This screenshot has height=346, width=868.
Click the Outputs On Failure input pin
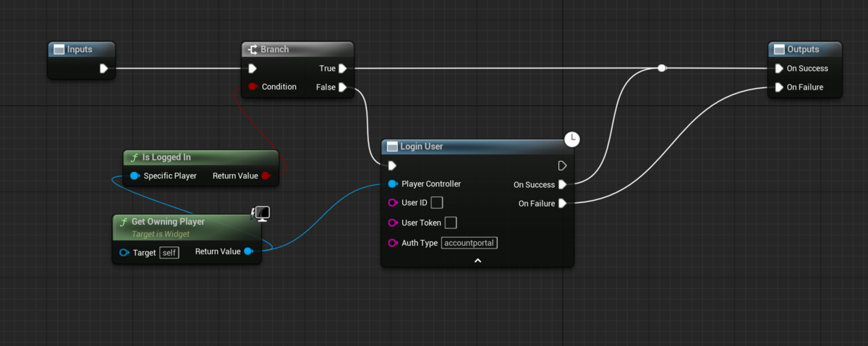tap(779, 87)
